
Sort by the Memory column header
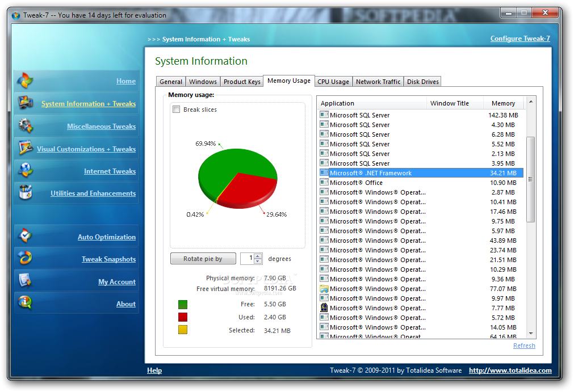pyautogui.click(x=504, y=103)
